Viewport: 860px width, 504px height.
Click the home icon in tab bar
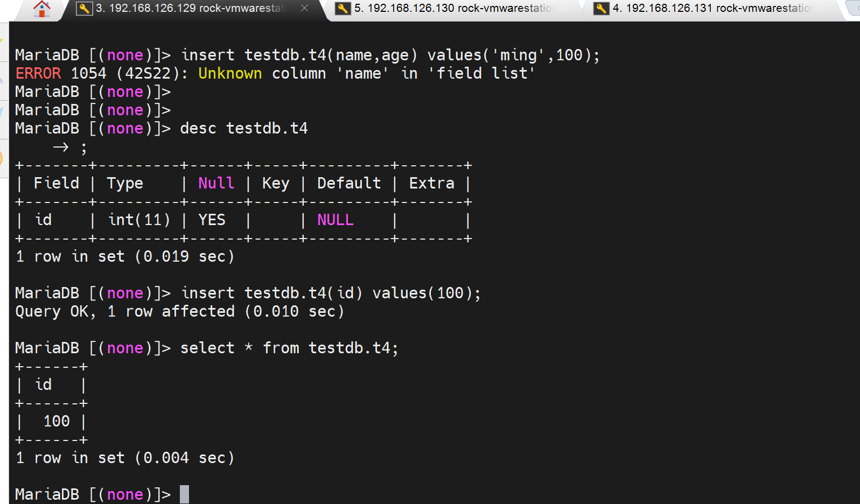coord(41,9)
